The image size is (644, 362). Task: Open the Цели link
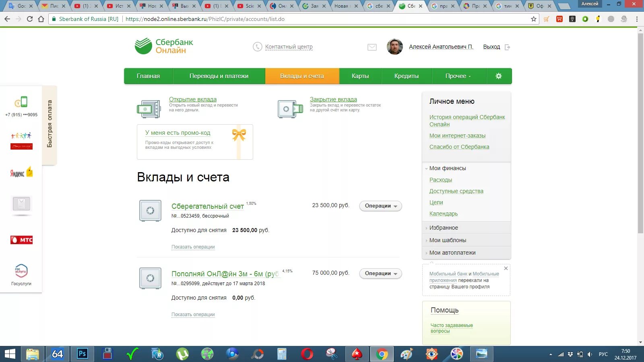[x=436, y=202]
